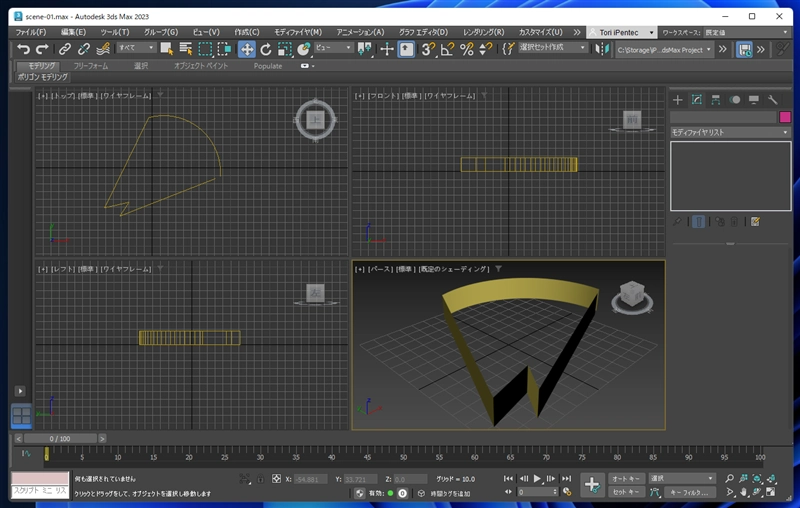The image size is (800, 508).
Task: Toggle the angle snap icon
Action: point(447,49)
